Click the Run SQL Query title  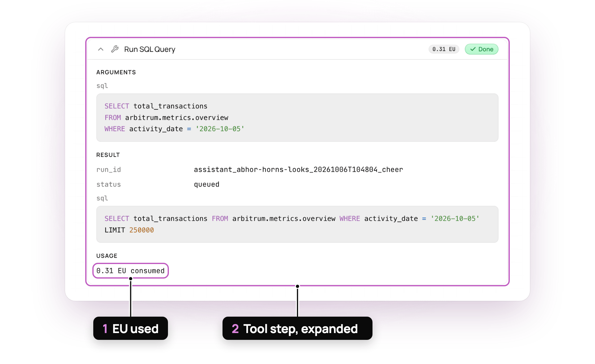150,49
